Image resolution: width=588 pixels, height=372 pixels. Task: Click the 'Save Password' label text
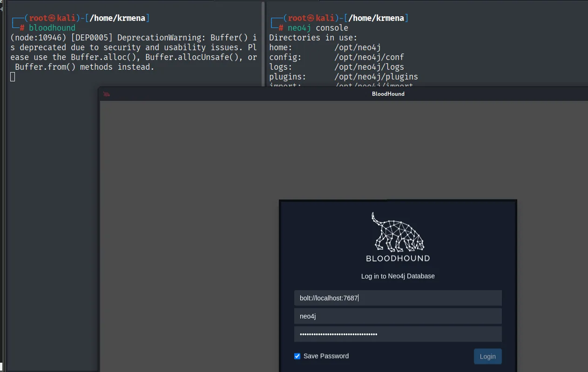[x=326, y=356]
